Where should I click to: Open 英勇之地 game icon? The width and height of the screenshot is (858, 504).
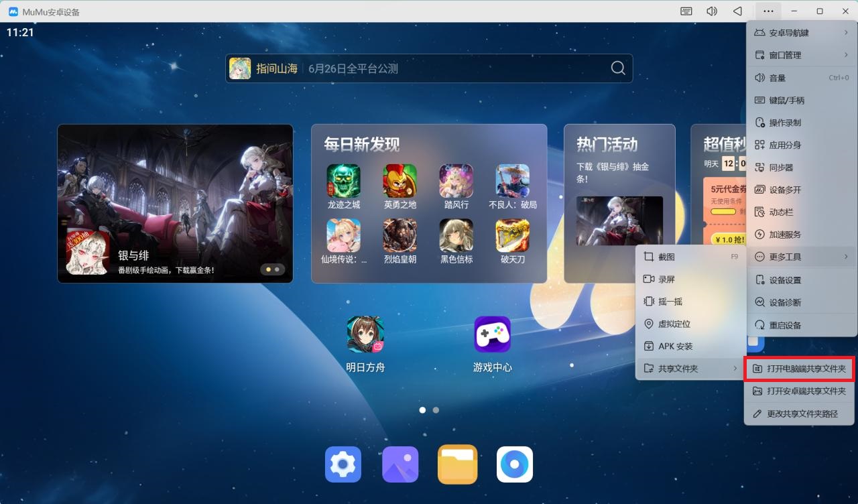pyautogui.click(x=400, y=181)
